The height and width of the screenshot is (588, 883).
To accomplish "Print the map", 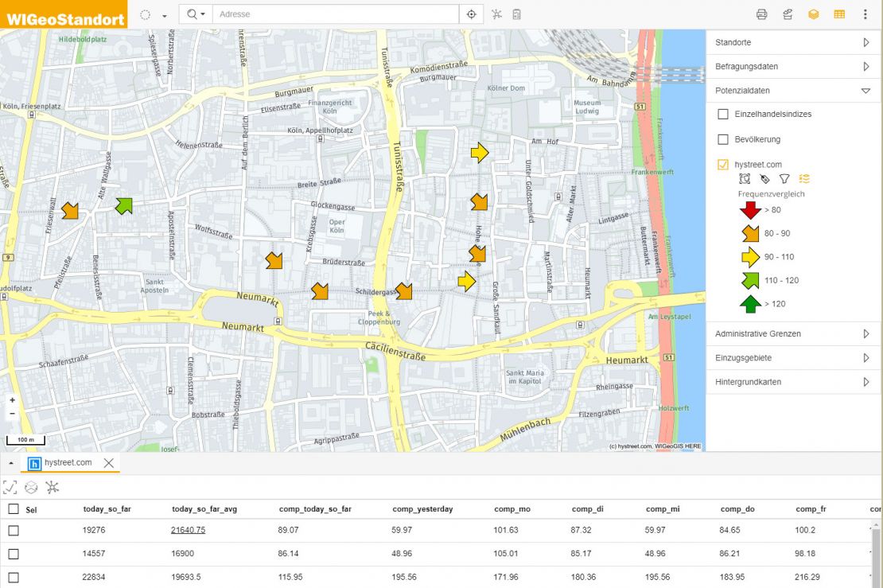I will coord(762,14).
